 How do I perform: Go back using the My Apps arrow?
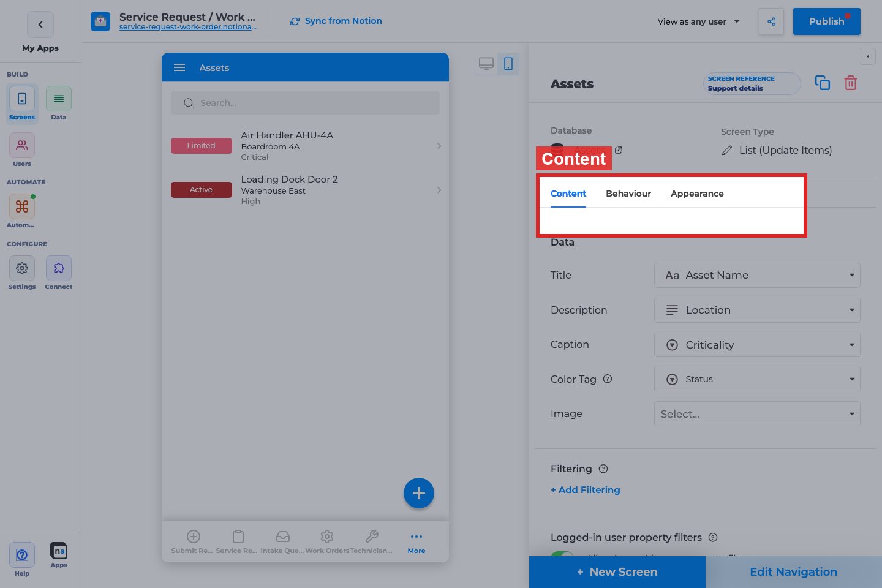[40, 24]
